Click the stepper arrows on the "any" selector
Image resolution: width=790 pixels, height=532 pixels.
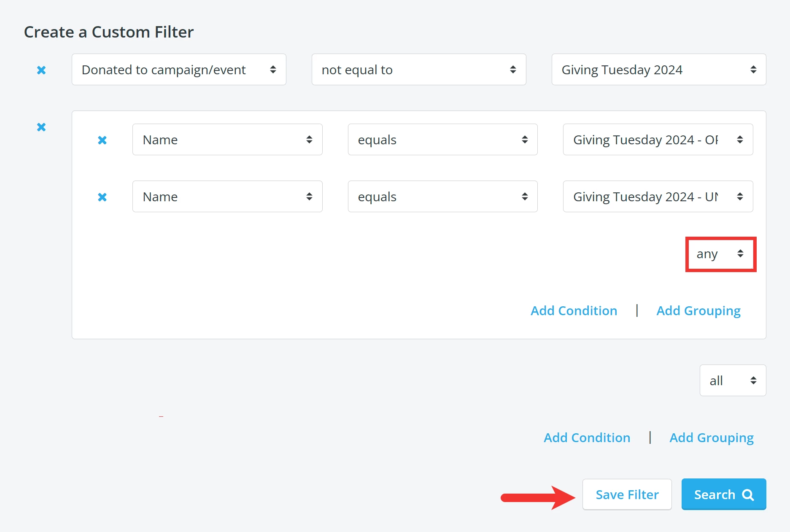741,254
